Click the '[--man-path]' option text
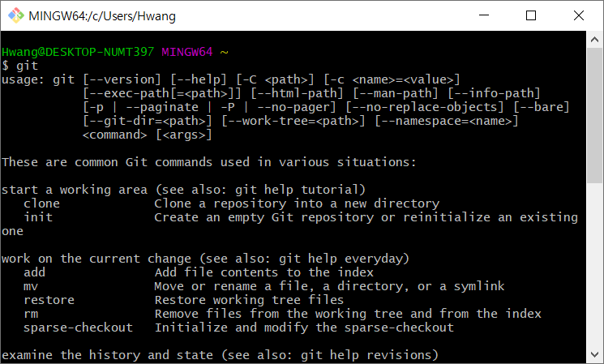The image size is (604, 364). 395,93
